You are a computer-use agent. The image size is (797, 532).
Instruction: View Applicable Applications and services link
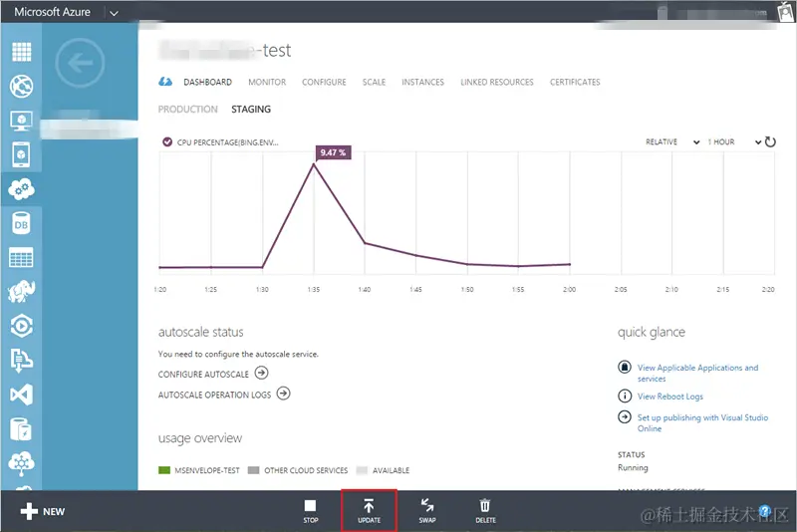[697, 373]
